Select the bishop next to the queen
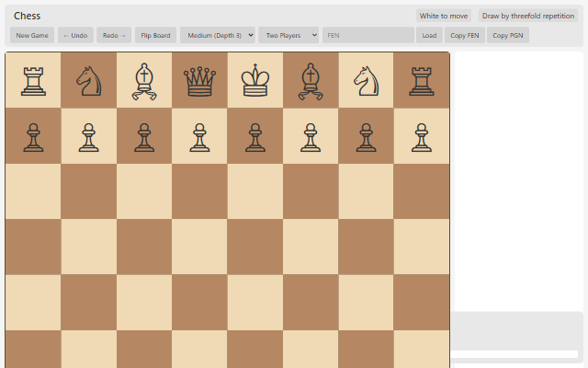Viewport: 588px width, 368px height. pos(144,81)
